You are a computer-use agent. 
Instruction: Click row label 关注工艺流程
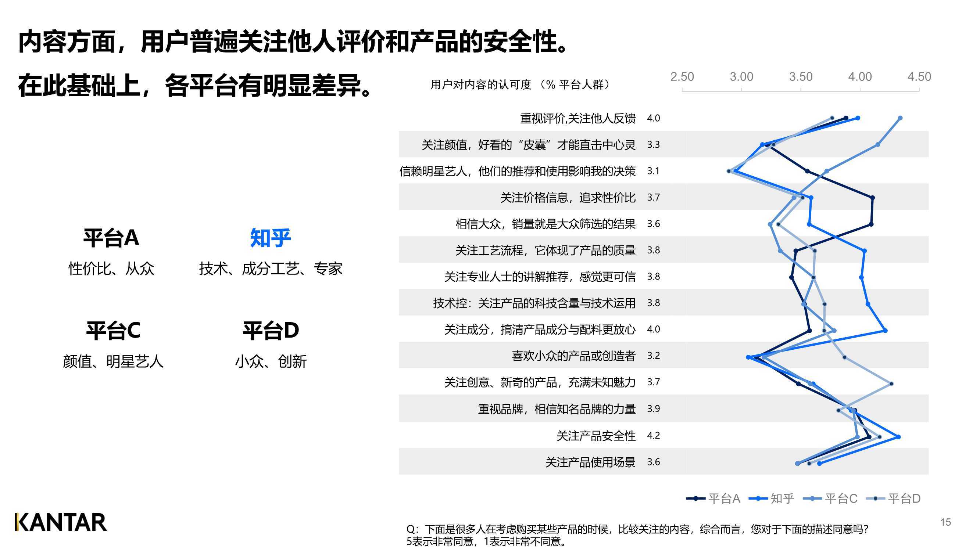546,250
